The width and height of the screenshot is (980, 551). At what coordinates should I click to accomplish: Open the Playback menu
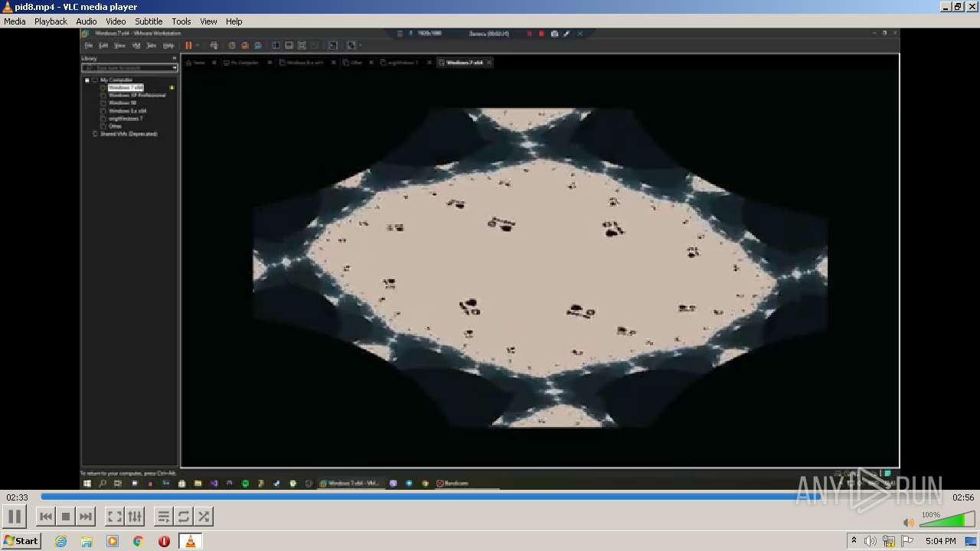(51, 21)
